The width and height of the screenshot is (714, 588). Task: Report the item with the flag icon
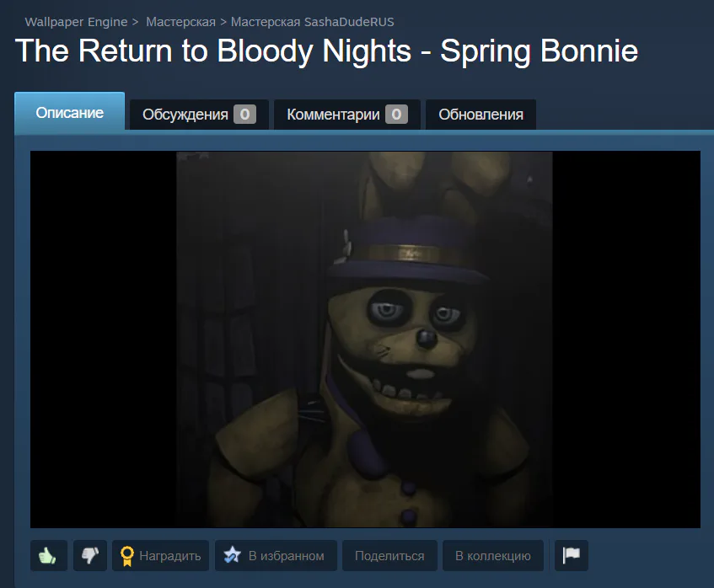(x=572, y=555)
